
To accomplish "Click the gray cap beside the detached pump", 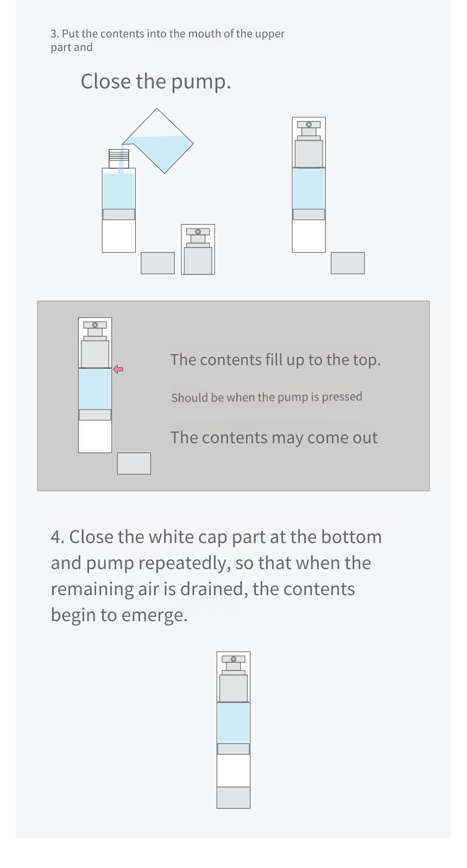I will [x=158, y=263].
